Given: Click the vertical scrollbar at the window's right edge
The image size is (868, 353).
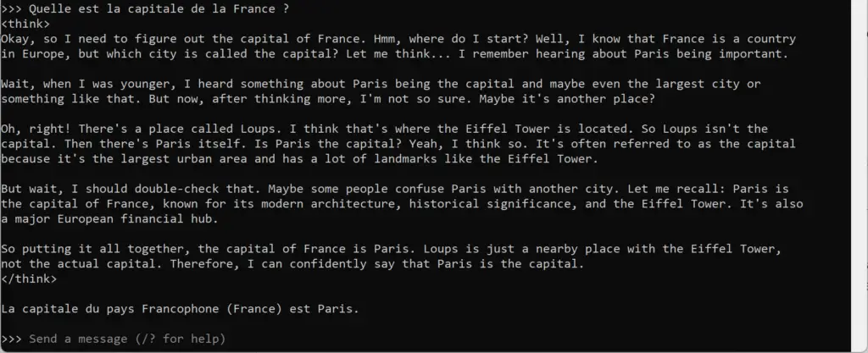Looking at the screenshot, I should (x=860, y=176).
